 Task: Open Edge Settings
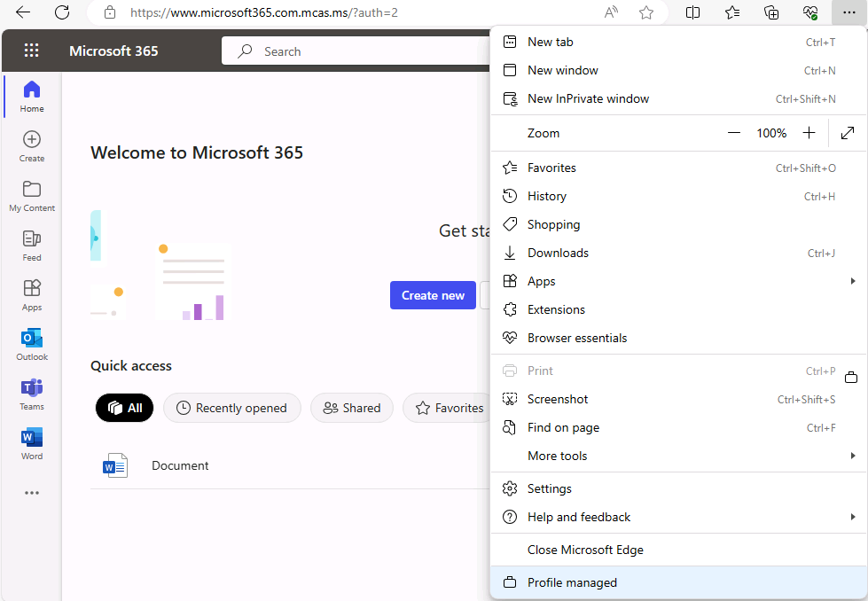click(678, 488)
